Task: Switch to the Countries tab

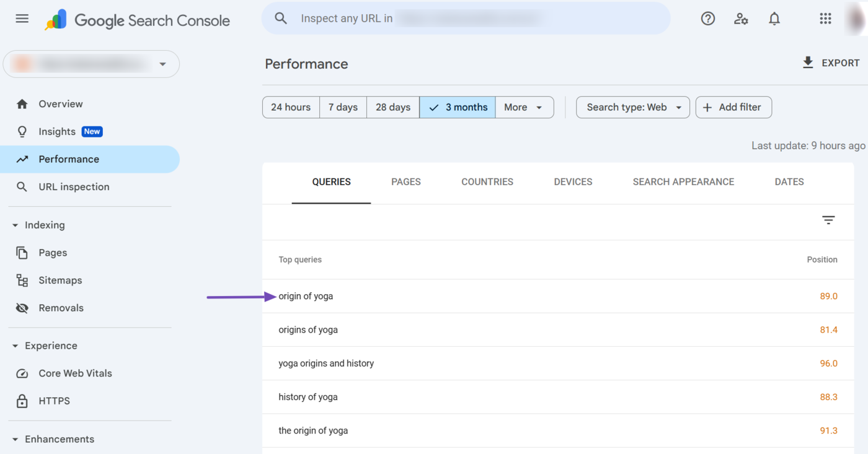Action: (487, 181)
